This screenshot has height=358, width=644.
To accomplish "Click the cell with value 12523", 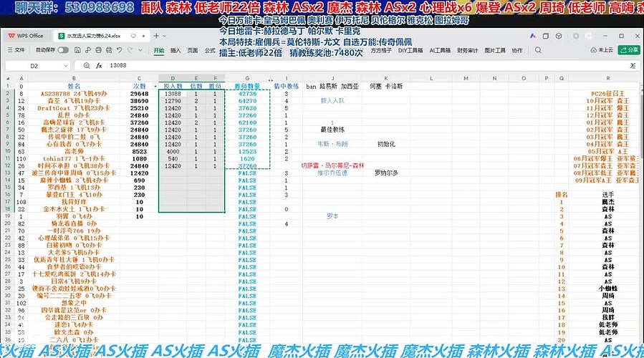I will click(x=247, y=152).
